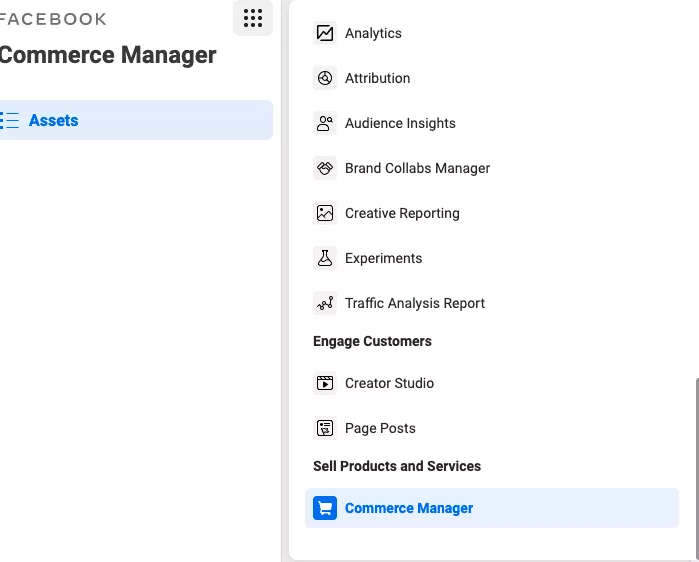Open the nine-dot tools grid menu
This screenshot has width=699, height=562.
[253, 18]
